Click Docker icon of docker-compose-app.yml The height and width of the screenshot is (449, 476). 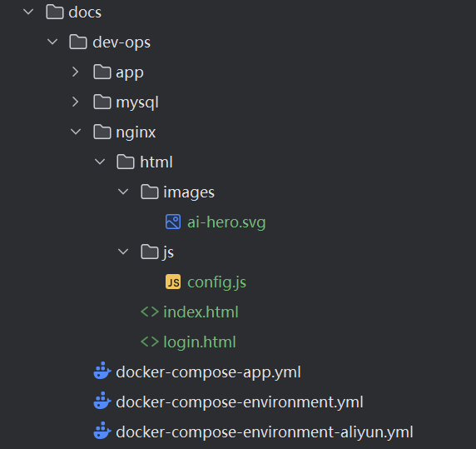(x=102, y=371)
